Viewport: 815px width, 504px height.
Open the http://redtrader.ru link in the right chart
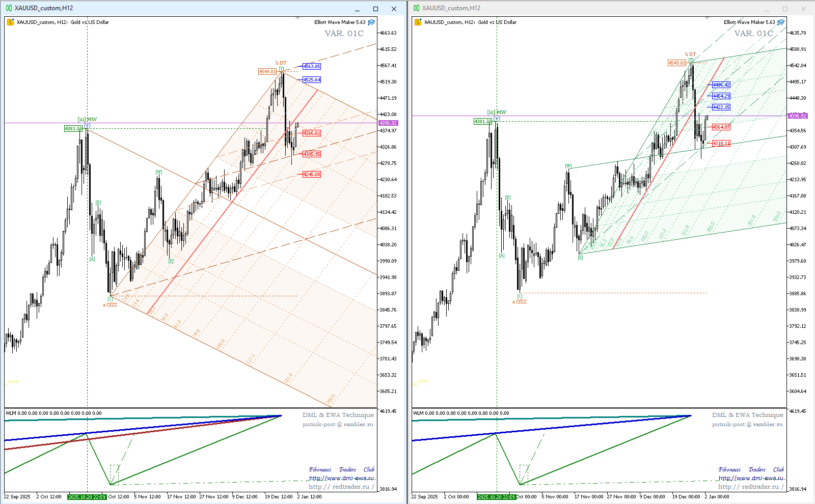750,487
